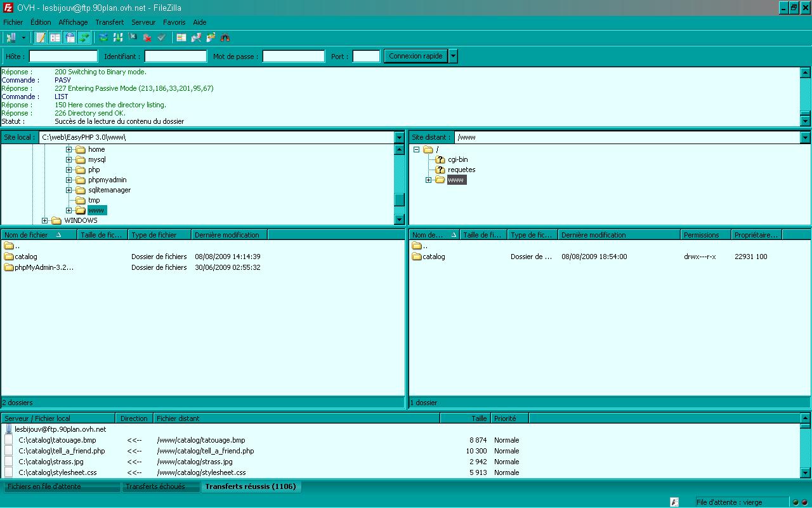Open the Site Manager icon

11,37
